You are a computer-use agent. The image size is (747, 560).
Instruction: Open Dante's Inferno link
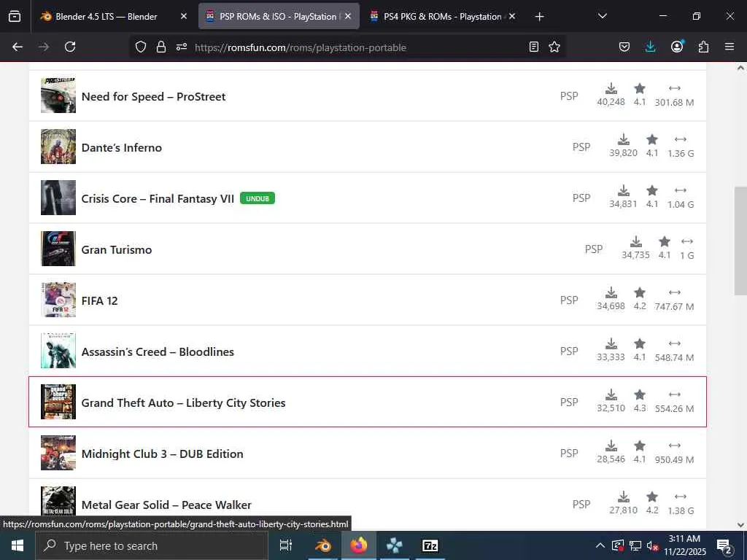(122, 147)
